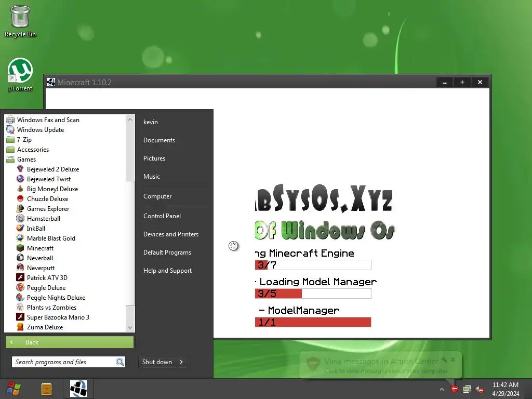This screenshot has height=399, width=532.
Task: Click the search magnifier icon
Action: point(120,362)
